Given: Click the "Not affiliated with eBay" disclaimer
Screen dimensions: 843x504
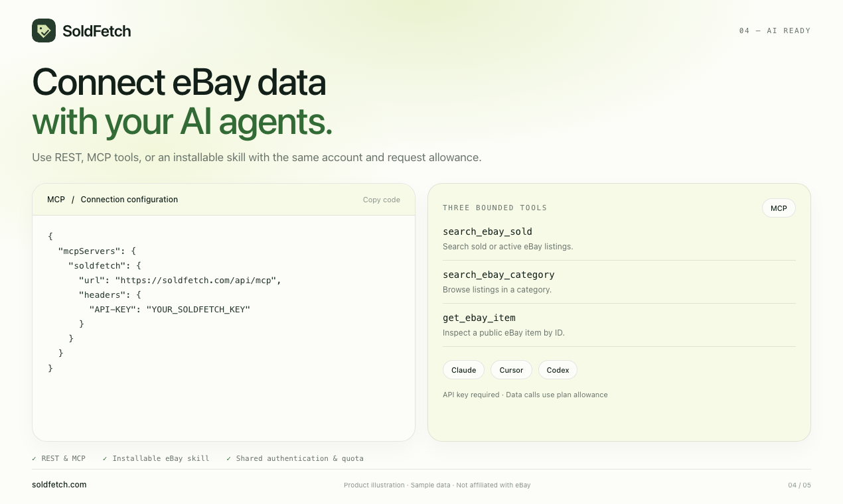Looking at the screenshot, I should click(494, 485).
